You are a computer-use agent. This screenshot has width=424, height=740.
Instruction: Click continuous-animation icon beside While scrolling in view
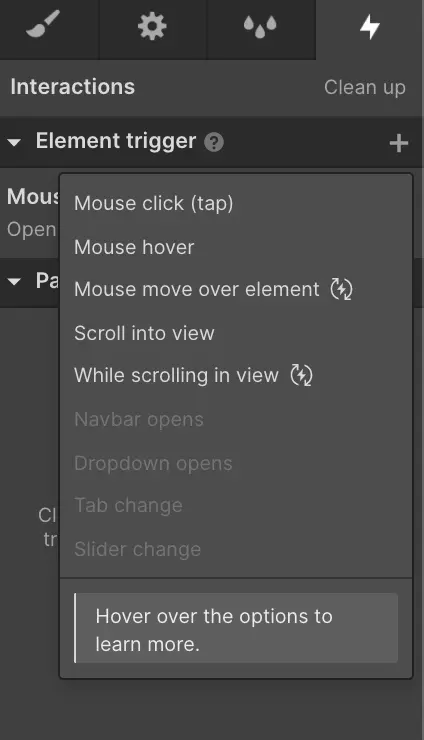click(301, 376)
